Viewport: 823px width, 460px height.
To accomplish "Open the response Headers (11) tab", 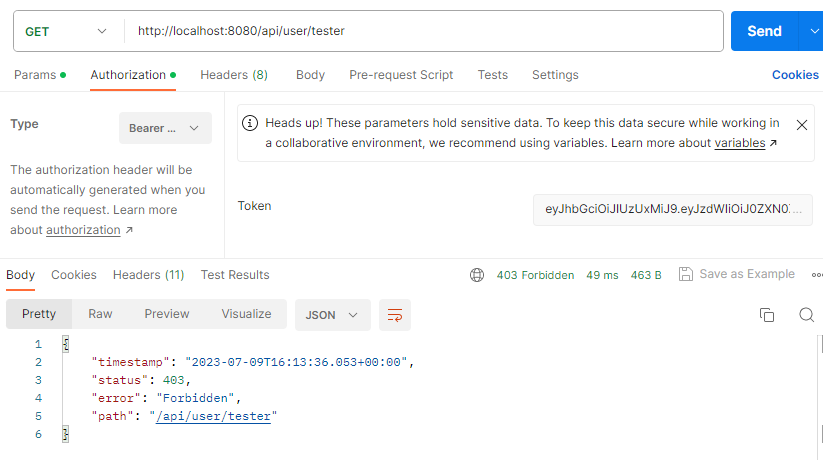I will click(149, 275).
